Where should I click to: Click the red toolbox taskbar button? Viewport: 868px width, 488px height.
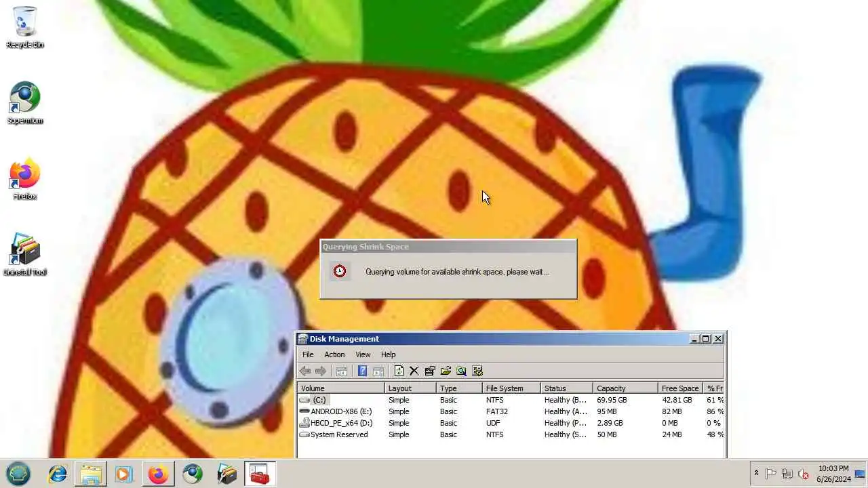[x=260, y=474]
